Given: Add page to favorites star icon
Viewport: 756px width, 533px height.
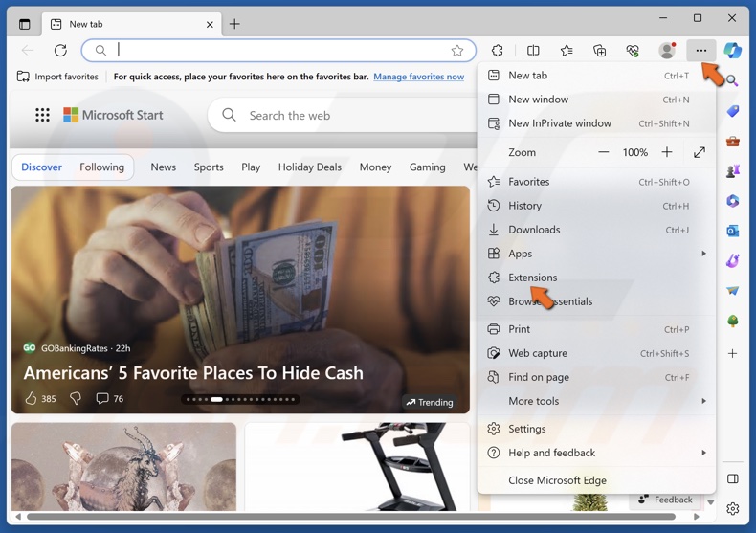Looking at the screenshot, I should 457,51.
